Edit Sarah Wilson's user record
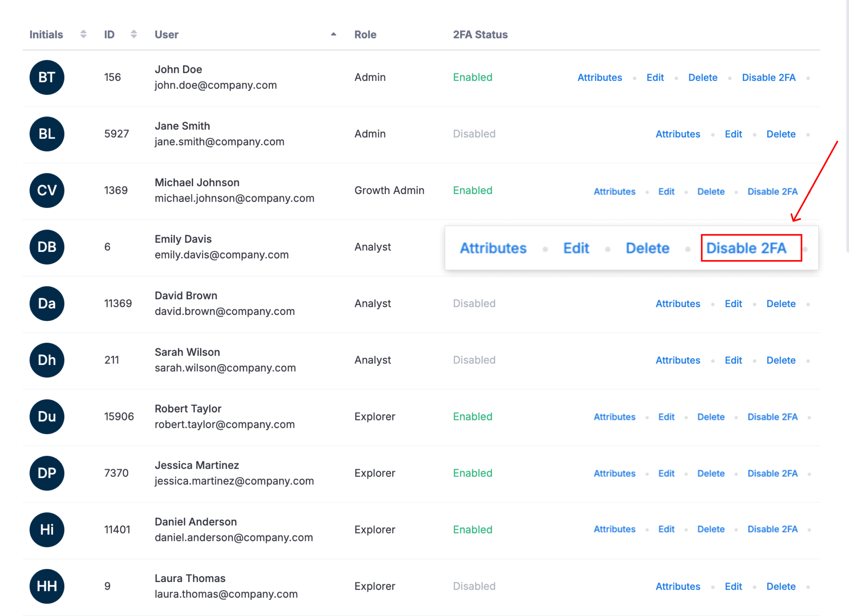The width and height of the screenshot is (849, 616). [733, 360]
